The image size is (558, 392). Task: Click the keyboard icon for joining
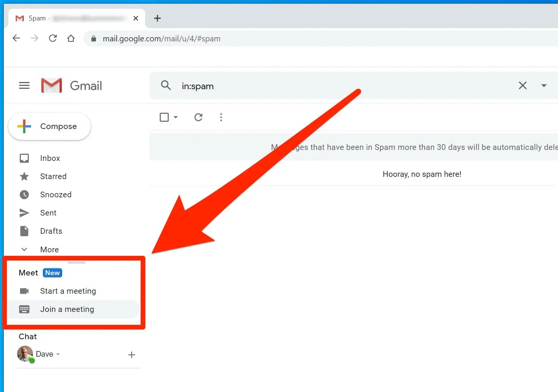tap(24, 309)
